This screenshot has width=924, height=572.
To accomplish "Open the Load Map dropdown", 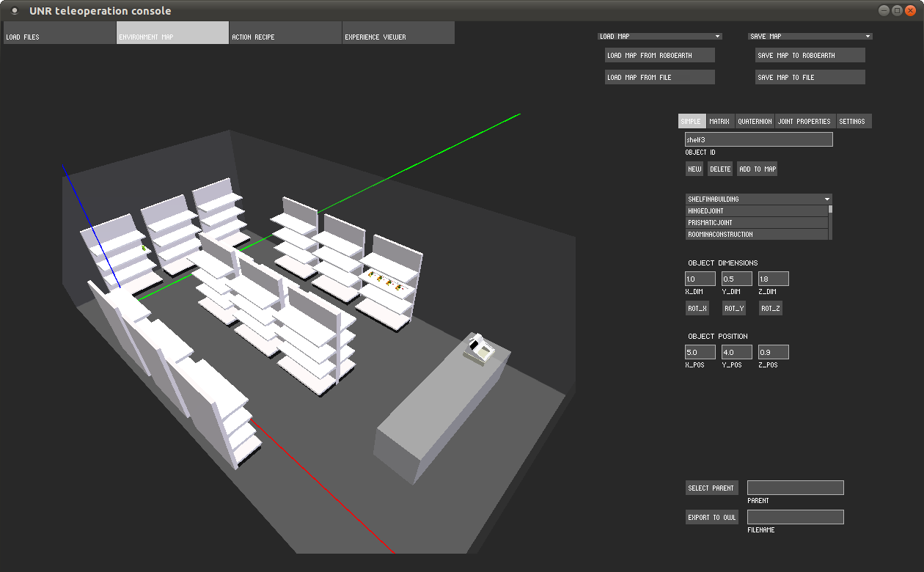I will coord(659,36).
